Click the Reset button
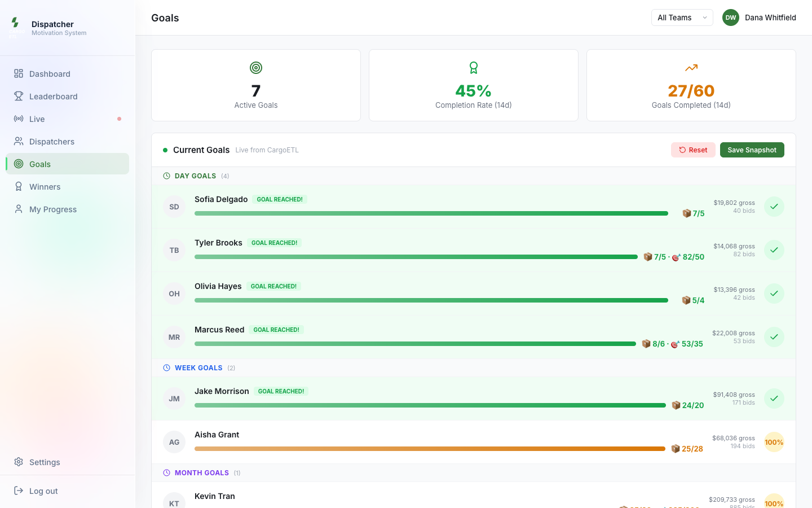The height and width of the screenshot is (508, 812). click(x=693, y=150)
